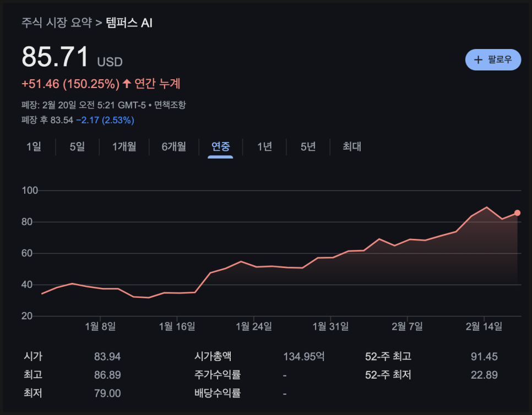Click the 배당수익률 label

pos(218,393)
